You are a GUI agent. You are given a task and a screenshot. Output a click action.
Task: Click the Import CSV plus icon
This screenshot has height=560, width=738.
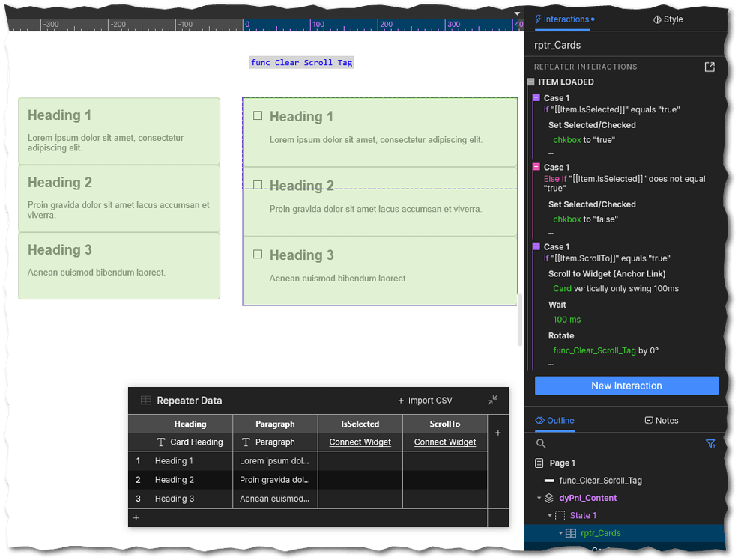click(x=401, y=401)
